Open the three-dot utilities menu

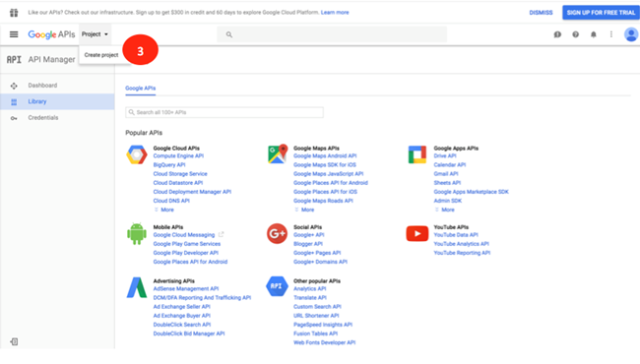[611, 34]
